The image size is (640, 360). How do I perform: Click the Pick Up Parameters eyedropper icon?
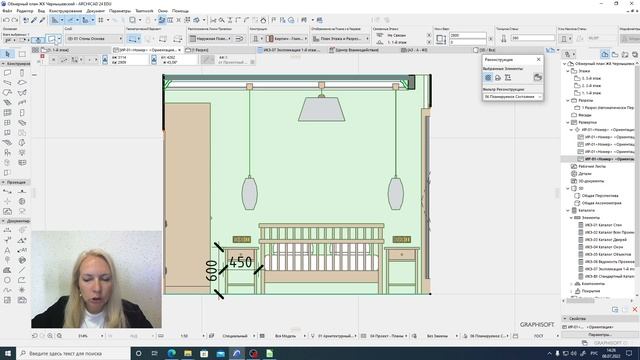pos(34,20)
